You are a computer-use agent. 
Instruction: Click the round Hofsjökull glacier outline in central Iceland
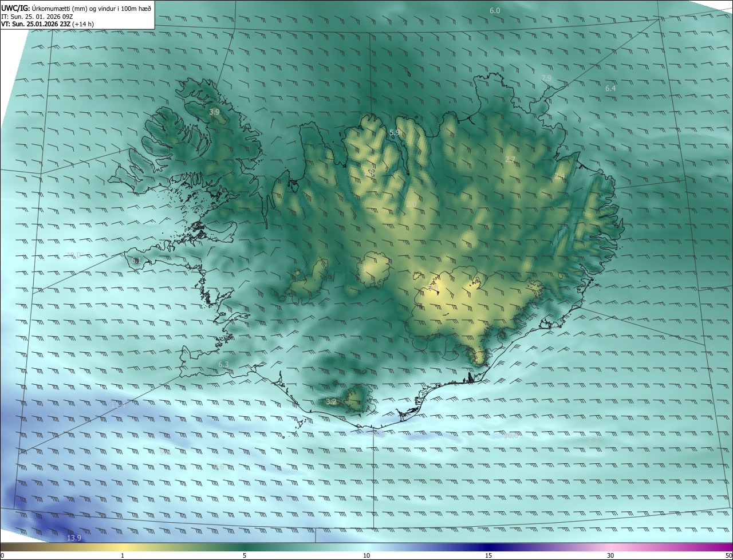[x=373, y=269]
